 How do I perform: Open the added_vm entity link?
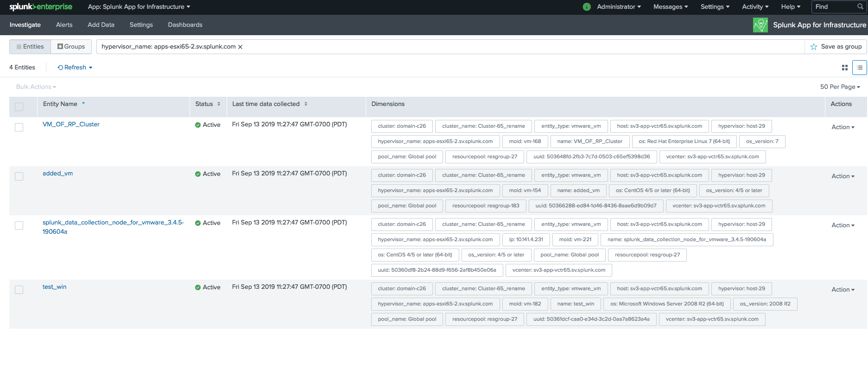[57, 174]
